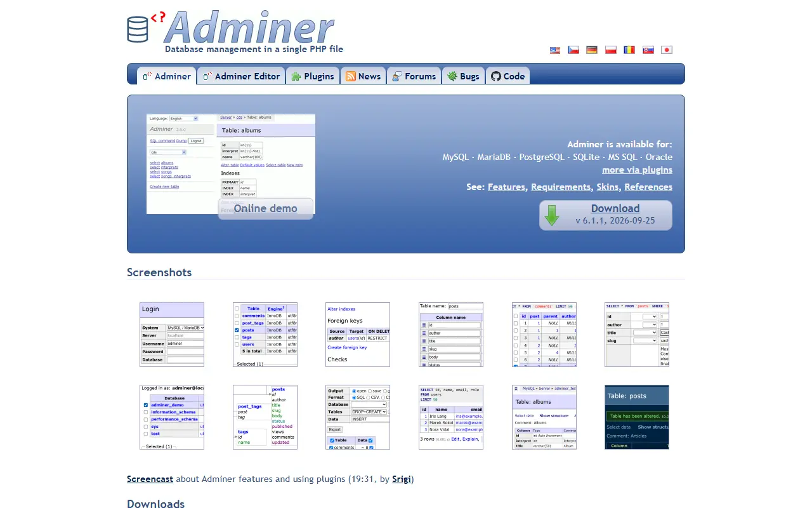Enlarge the post_tags schema diagram thumbnail
Screen dimensions: 812x508
coord(265,417)
